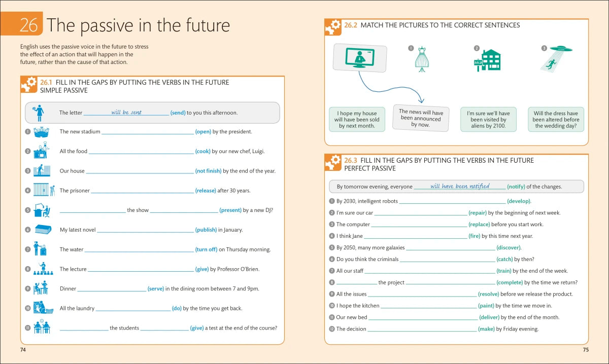
Task: Select the answer gap for '(publish)' in January
Action: point(145,230)
